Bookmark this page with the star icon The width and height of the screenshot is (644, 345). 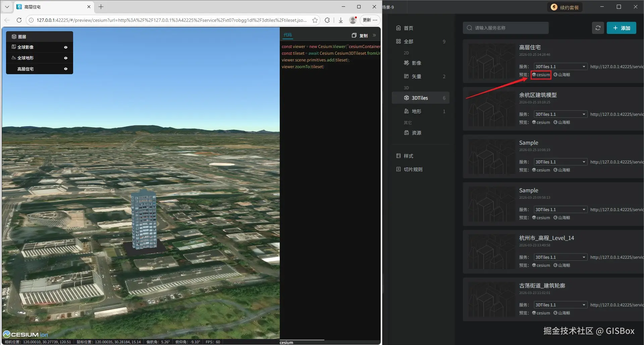click(315, 20)
